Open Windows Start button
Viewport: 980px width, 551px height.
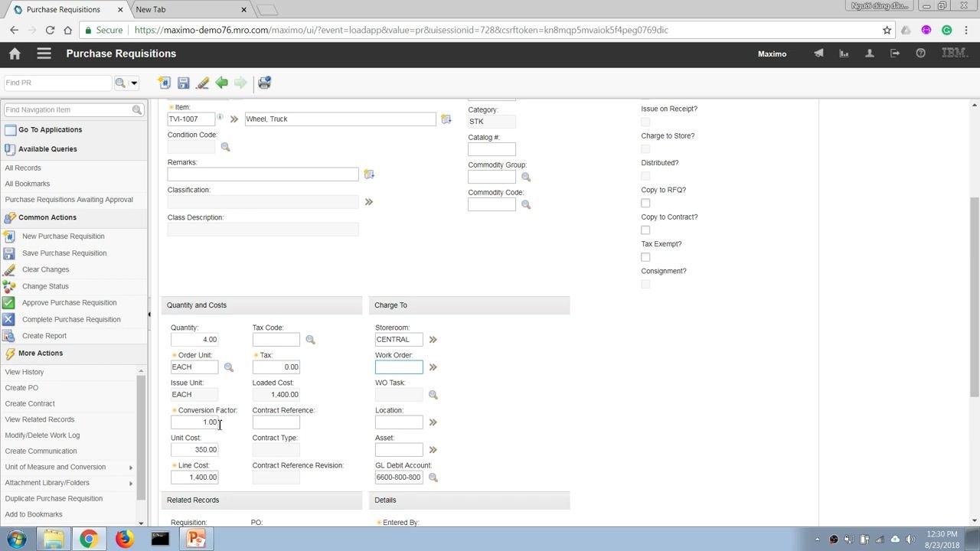coord(17,539)
